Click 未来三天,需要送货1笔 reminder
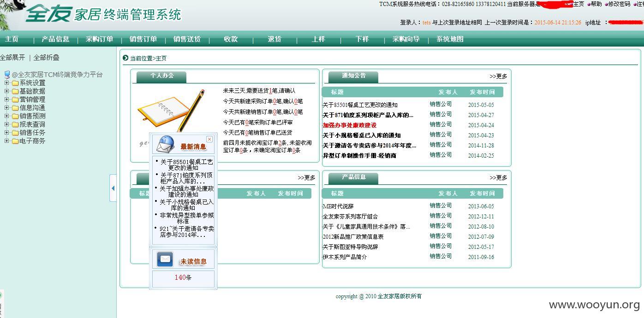The width and height of the screenshot is (644, 318). point(259,91)
